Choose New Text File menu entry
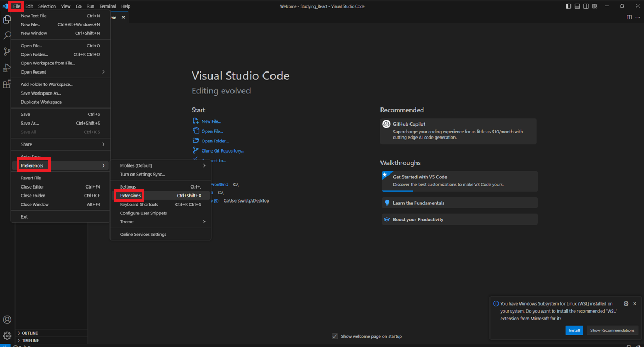644x347 pixels. click(x=60, y=16)
